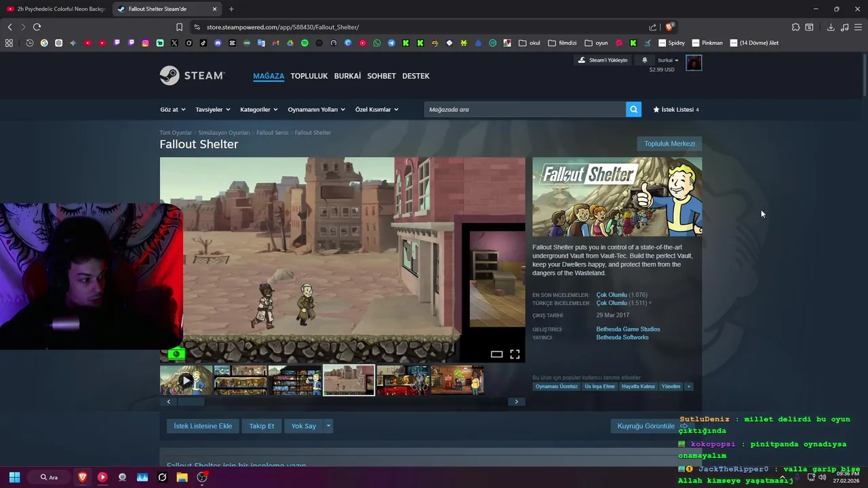Viewport: 868px width, 488px height.
Task: Click Steam'i Yükleyin button
Action: pos(603,60)
